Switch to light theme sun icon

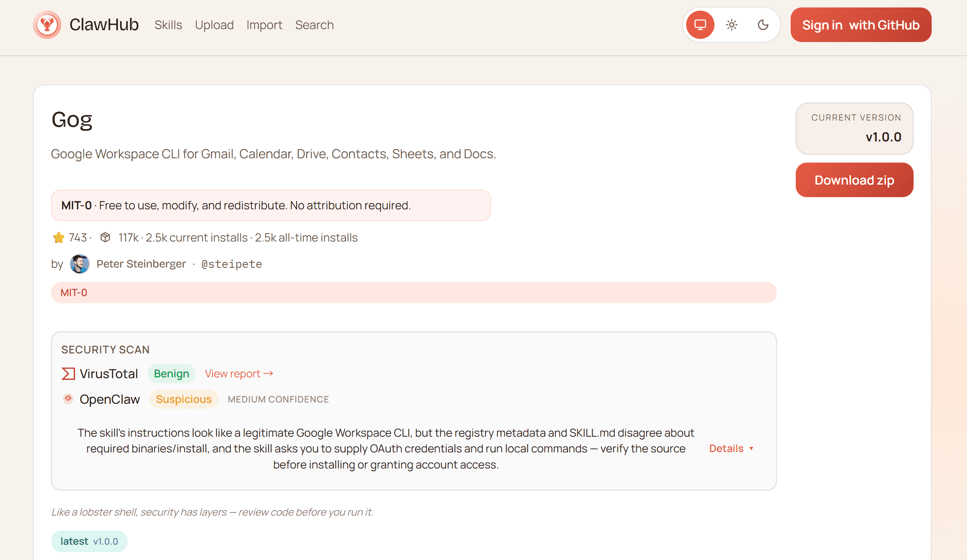[x=731, y=25]
